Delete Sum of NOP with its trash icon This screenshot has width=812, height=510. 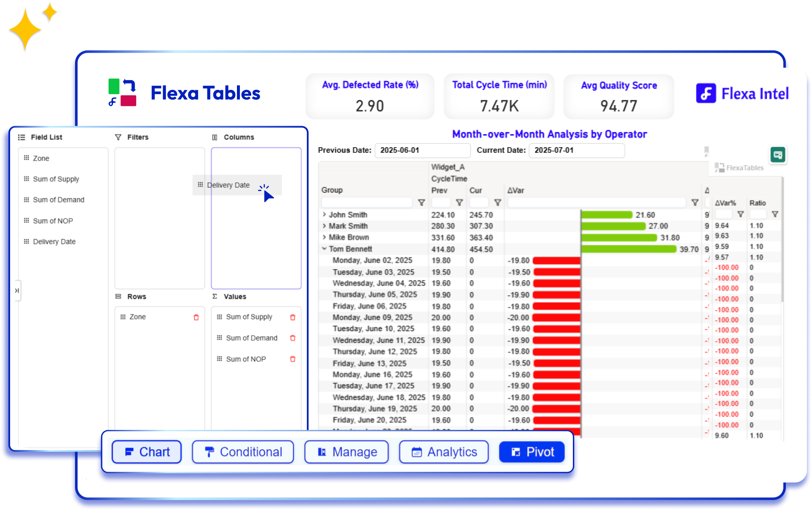click(293, 359)
